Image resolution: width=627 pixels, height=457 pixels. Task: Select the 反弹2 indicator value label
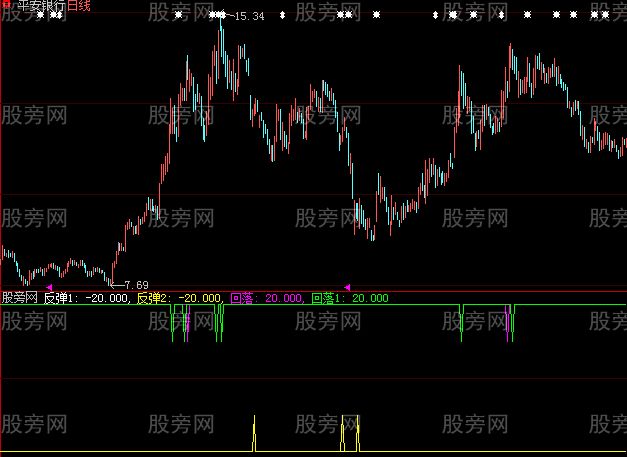click(180, 298)
